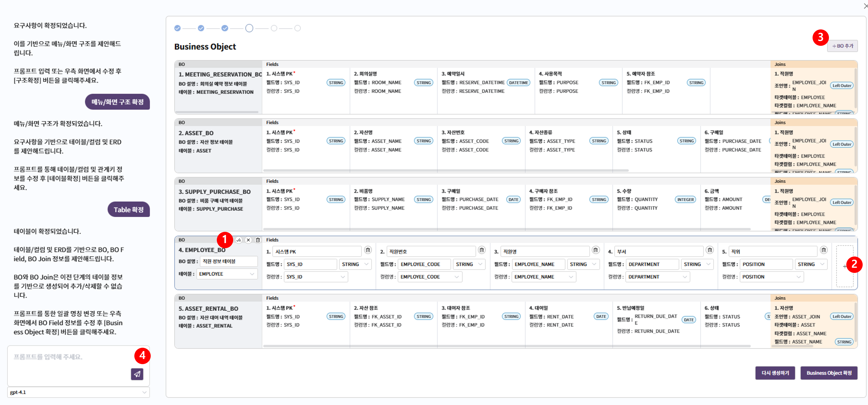Edit the 직위 field label input
868x405 pixels.
(x=773, y=252)
